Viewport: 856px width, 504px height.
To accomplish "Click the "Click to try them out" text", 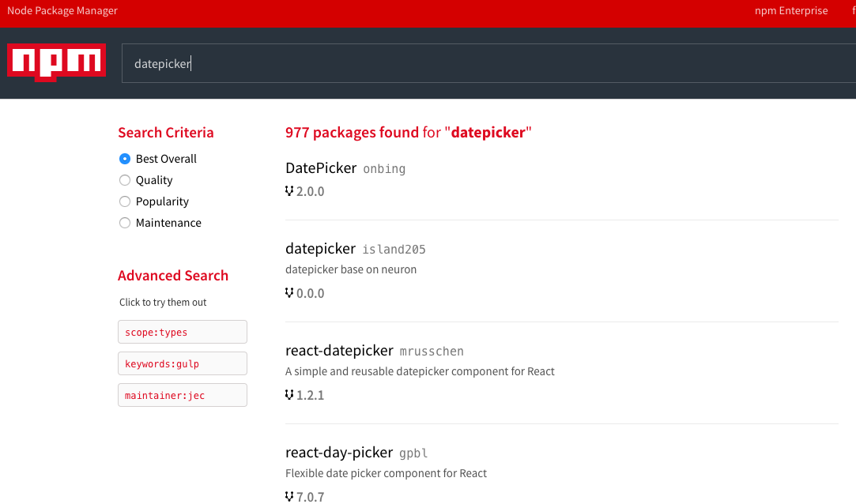I will (x=163, y=303).
